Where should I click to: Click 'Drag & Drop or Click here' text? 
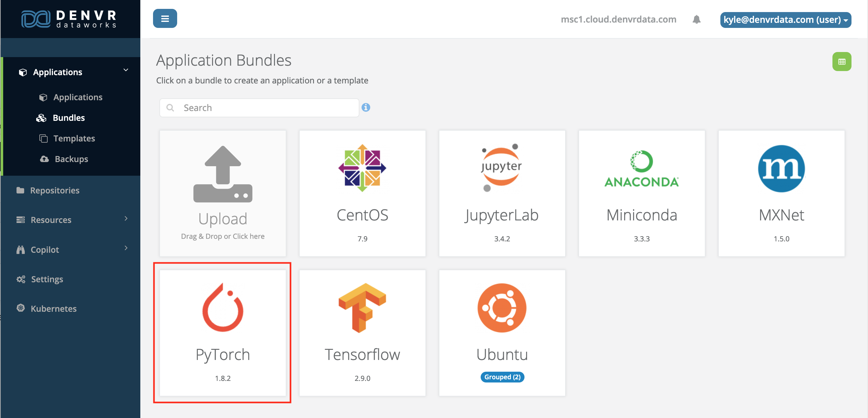(223, 236)
